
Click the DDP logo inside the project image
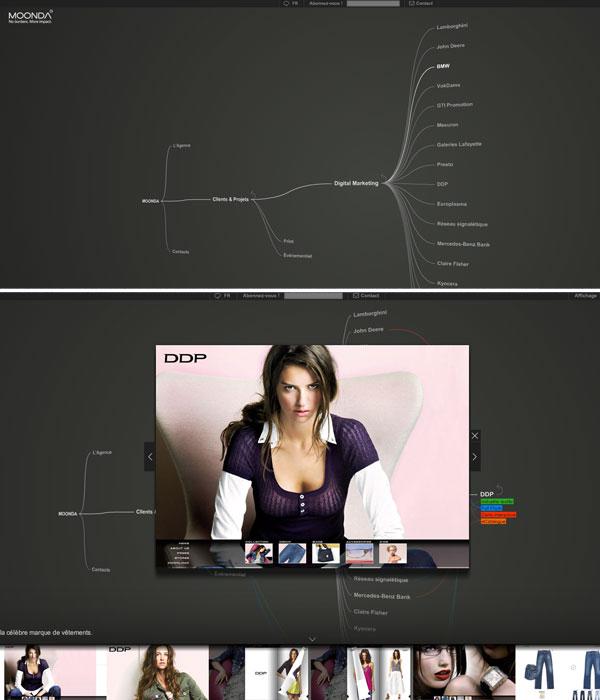(x=185, y=358)
